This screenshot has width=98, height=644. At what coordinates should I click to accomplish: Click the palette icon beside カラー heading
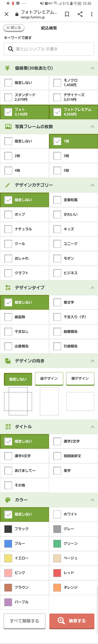point(8,499)
